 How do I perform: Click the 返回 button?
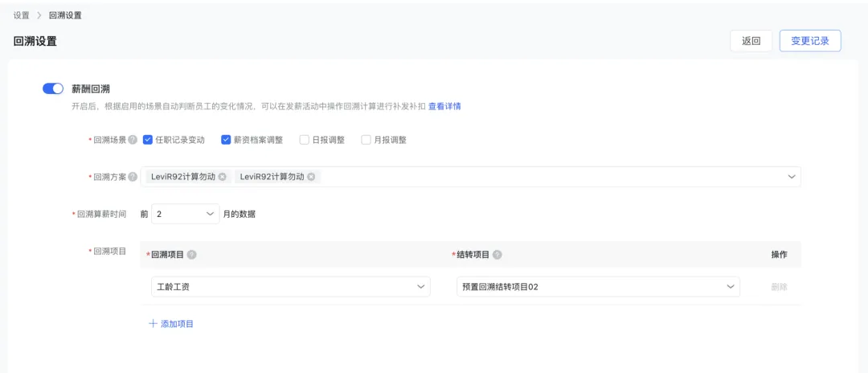[x=751, y=41]
